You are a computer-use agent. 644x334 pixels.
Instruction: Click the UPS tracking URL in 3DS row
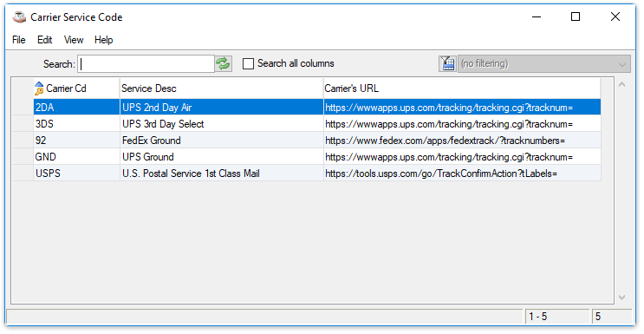pyautogui.click(x=462, y=124)
